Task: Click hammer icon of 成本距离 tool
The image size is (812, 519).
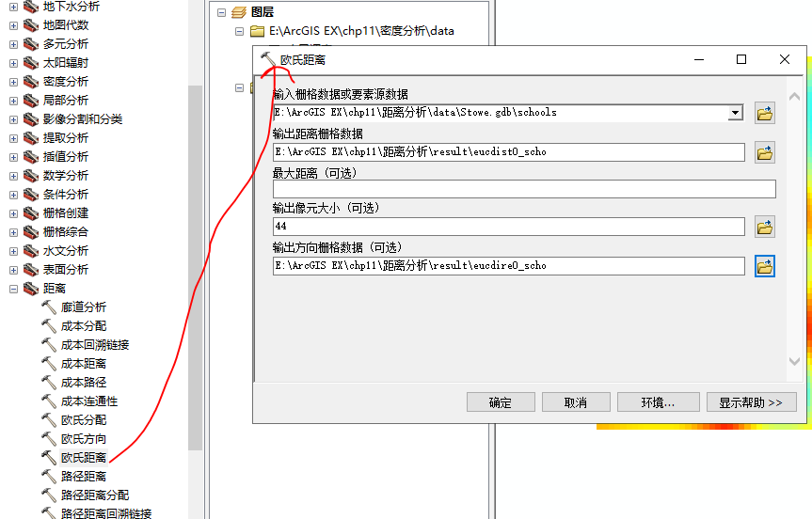Action: pos(49,364)
